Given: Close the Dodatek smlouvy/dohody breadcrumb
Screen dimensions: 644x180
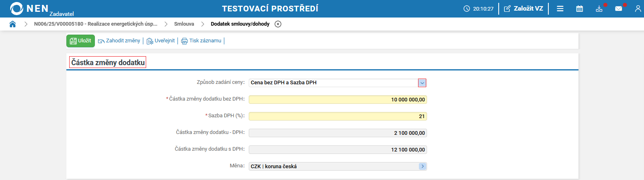Looking at the screenshot, I should (x=278, y=24).
